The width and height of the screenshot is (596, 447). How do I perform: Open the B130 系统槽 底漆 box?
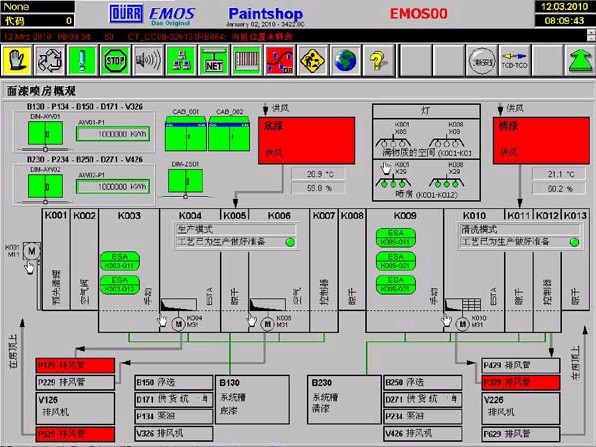(x=252, y=399)
